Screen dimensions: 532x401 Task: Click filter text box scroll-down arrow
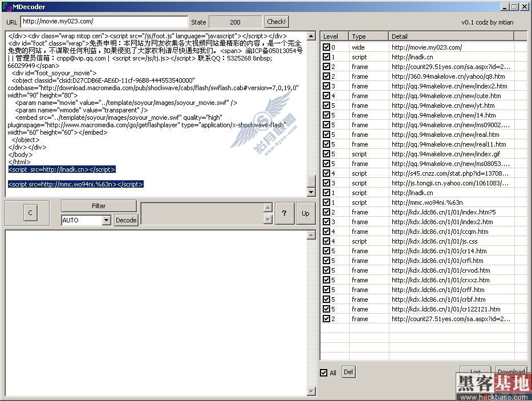[x=268, y=220]
